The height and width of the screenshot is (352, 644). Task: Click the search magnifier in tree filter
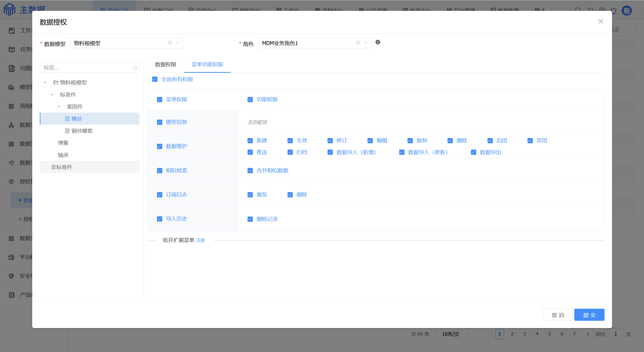point(135,68)
